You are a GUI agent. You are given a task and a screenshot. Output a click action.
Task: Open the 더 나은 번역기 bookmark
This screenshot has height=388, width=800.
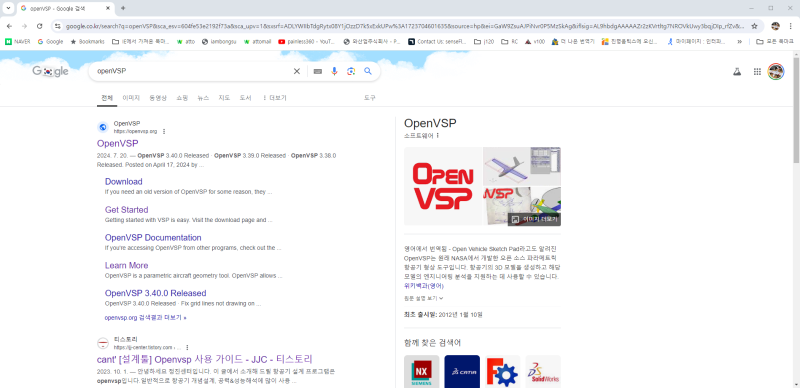click(x=573, y=42)
